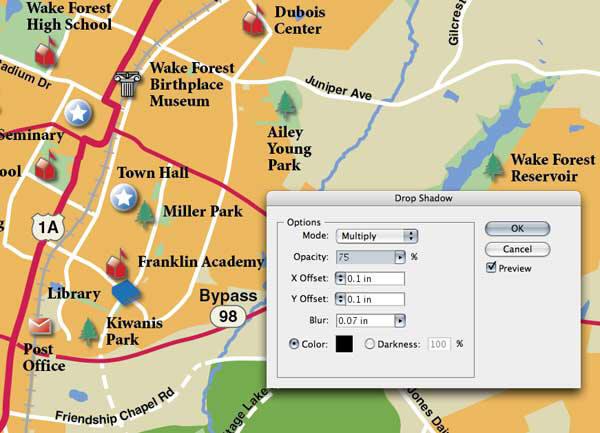Viewport: 600px width, 433px height.
Task: Select the red schoolhouse icon beside Dubois Center
Action: [x=254, y=21]
